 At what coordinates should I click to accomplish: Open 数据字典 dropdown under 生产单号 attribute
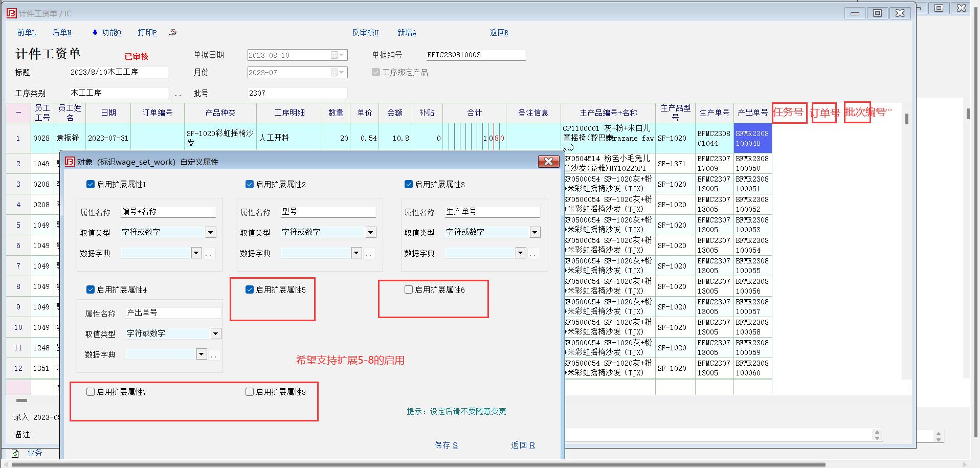pyautogui.click(x=520, y=253)
